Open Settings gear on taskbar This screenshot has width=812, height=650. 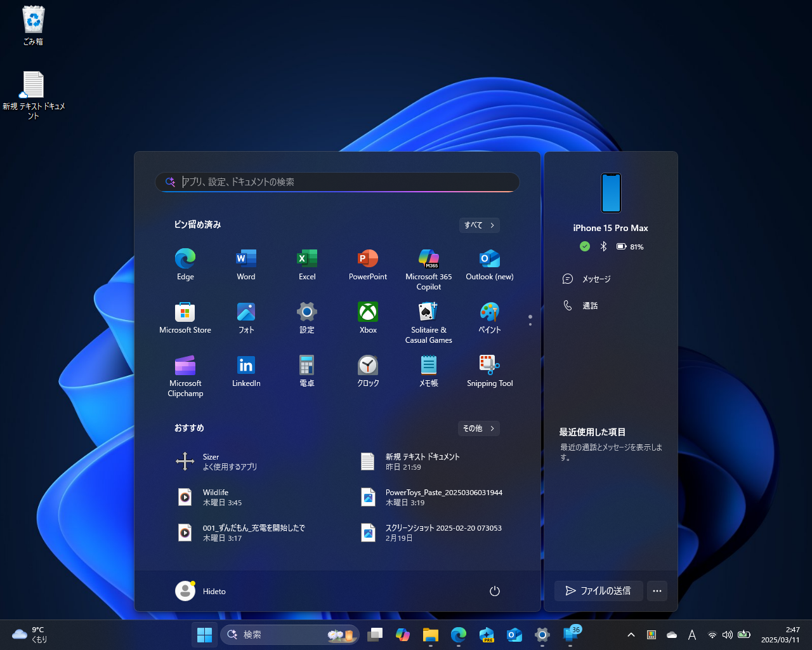click(x=542, y=635)
